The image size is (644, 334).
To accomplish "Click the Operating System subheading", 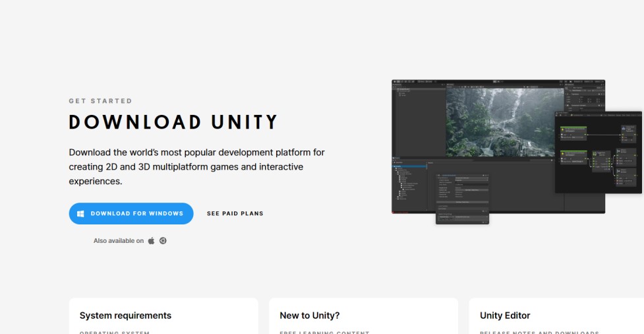I will 115,332.
